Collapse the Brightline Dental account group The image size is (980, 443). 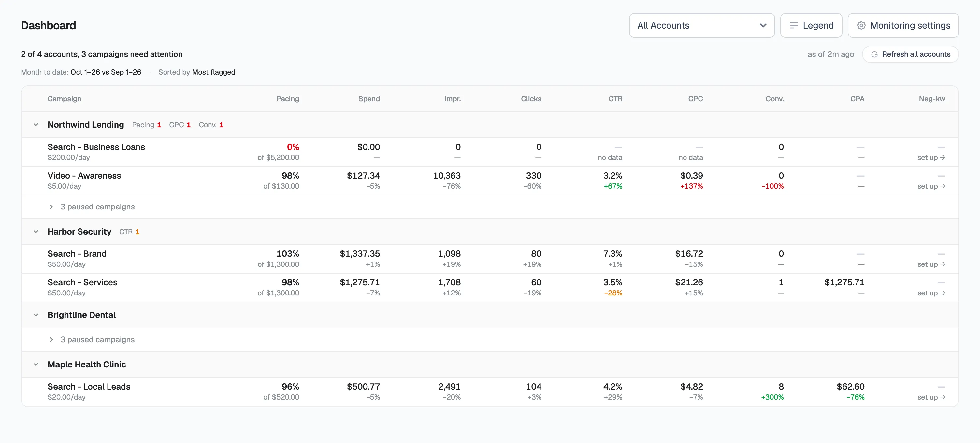(x=36, y=315)
